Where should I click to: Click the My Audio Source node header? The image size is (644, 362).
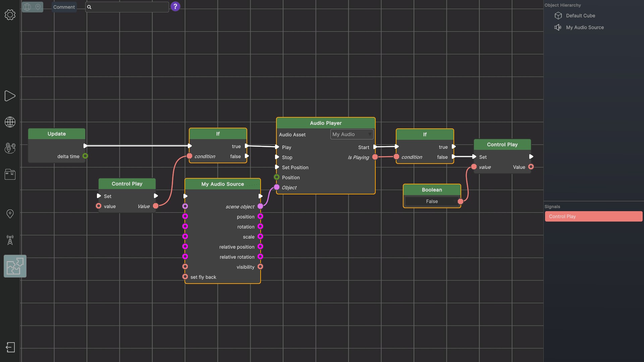[x=223, y=184]
